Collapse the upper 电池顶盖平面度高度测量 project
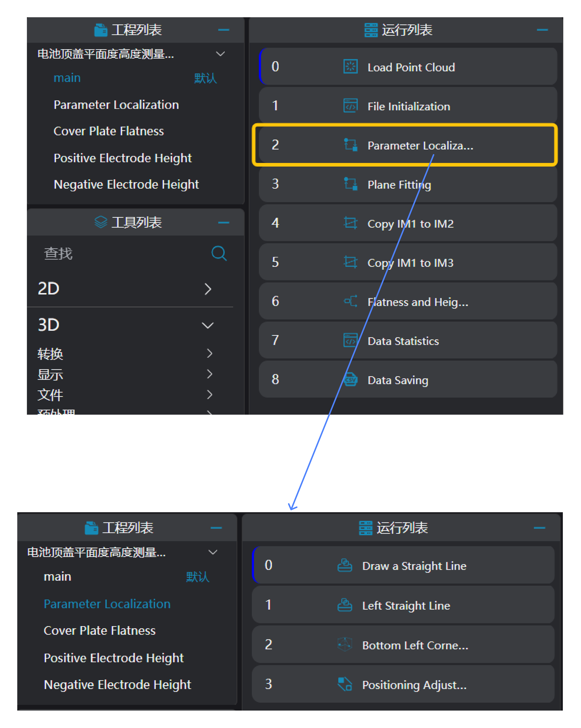This screenshot has width=581, height=728. [x=220, y=54]
